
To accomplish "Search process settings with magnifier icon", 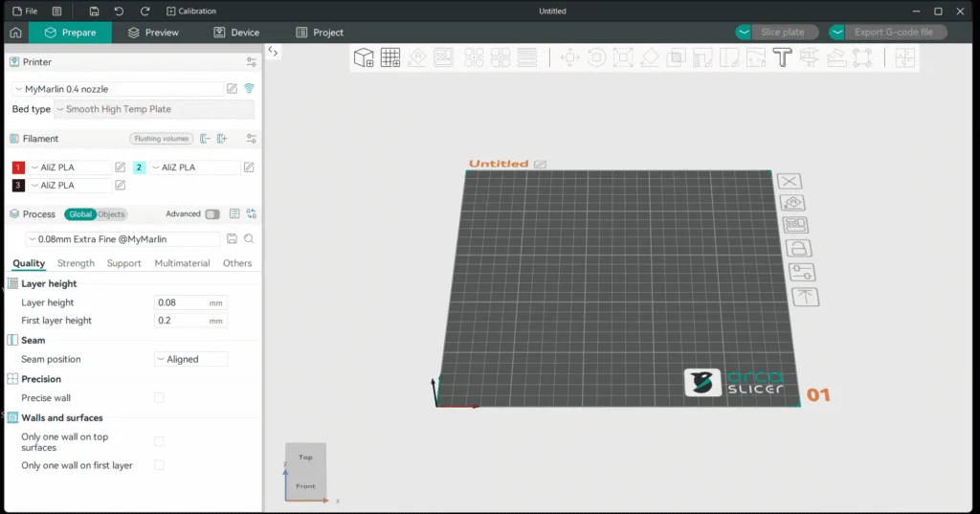I will [x=249, y=239].
